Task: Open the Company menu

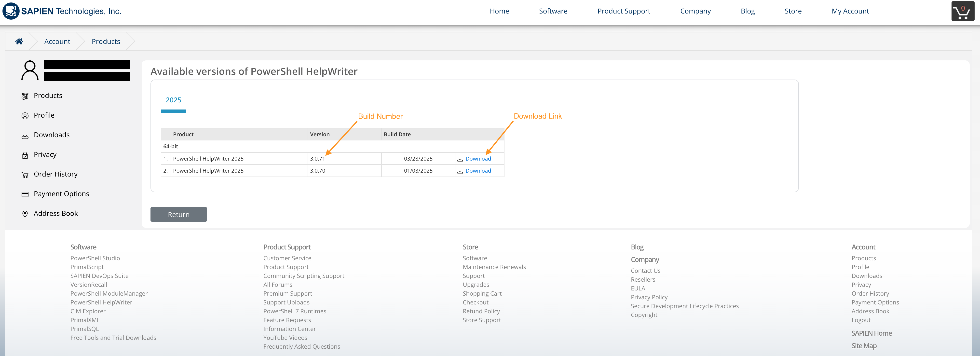Action: 695,11
